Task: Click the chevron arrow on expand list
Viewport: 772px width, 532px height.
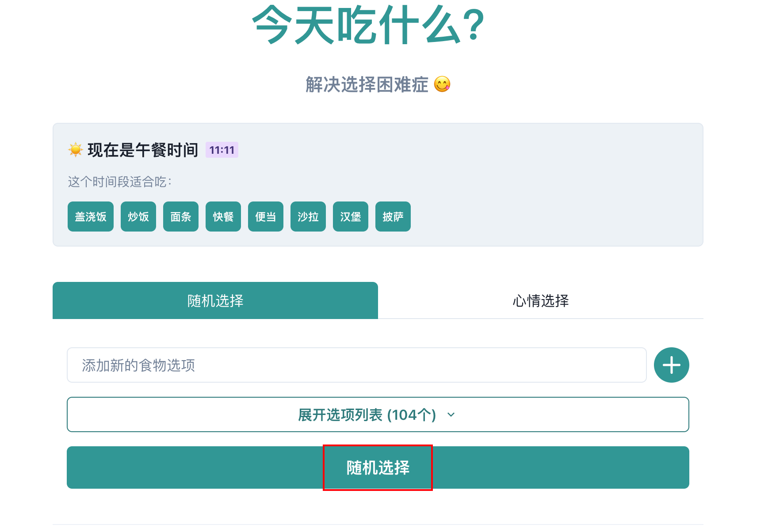Action: 451,415
